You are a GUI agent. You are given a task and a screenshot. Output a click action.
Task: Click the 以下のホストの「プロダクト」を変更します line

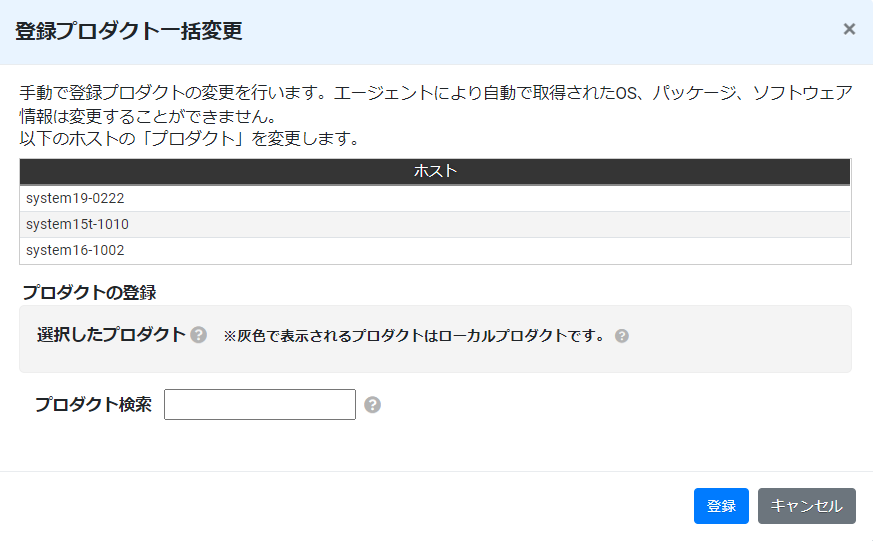pyautogui.click(x=189, y=139)
